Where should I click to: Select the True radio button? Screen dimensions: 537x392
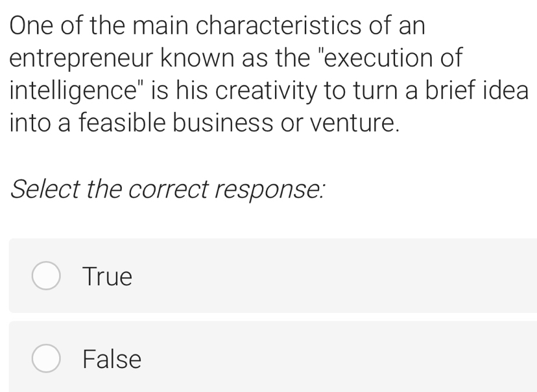pos(46,277)
